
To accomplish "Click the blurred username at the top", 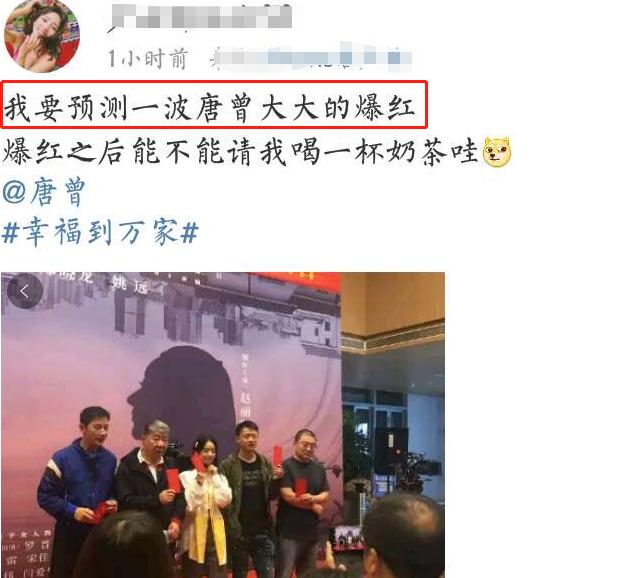I will coord(201,16).
